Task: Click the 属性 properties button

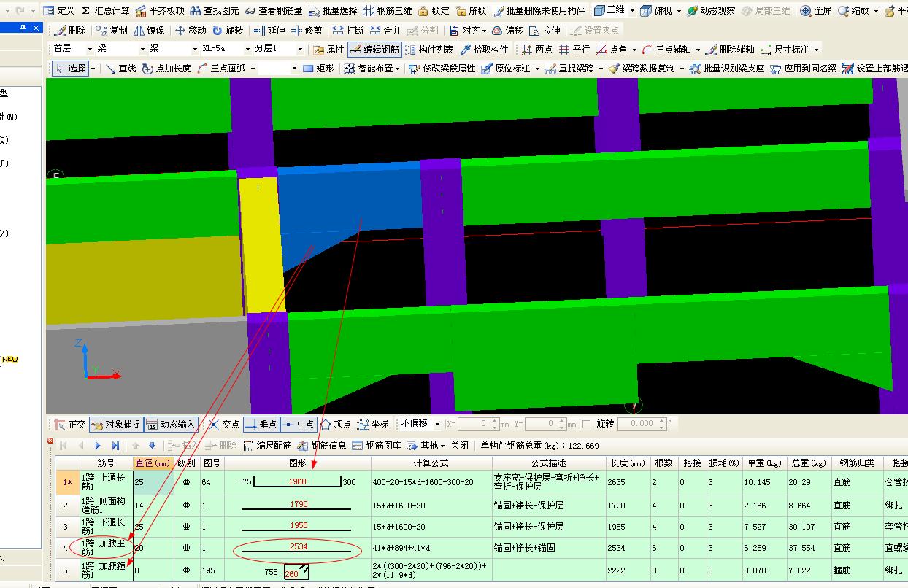Action: (x=328, y=49)
